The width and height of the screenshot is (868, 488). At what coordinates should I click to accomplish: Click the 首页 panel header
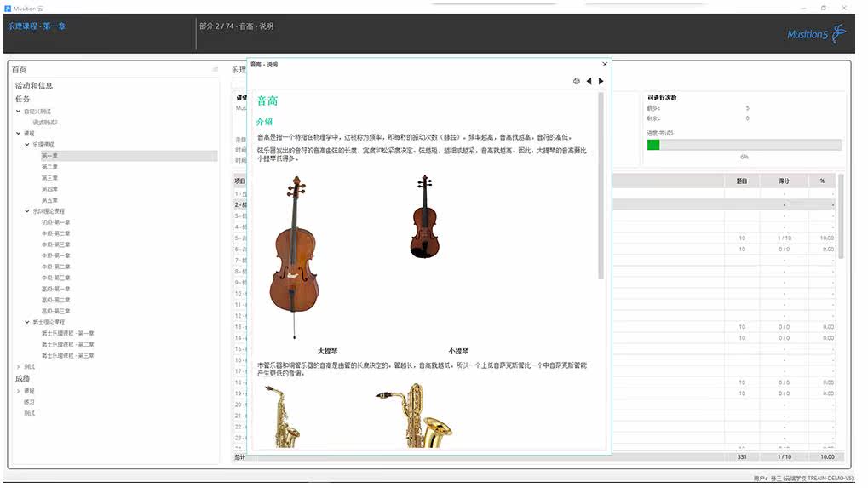(19, 69)
